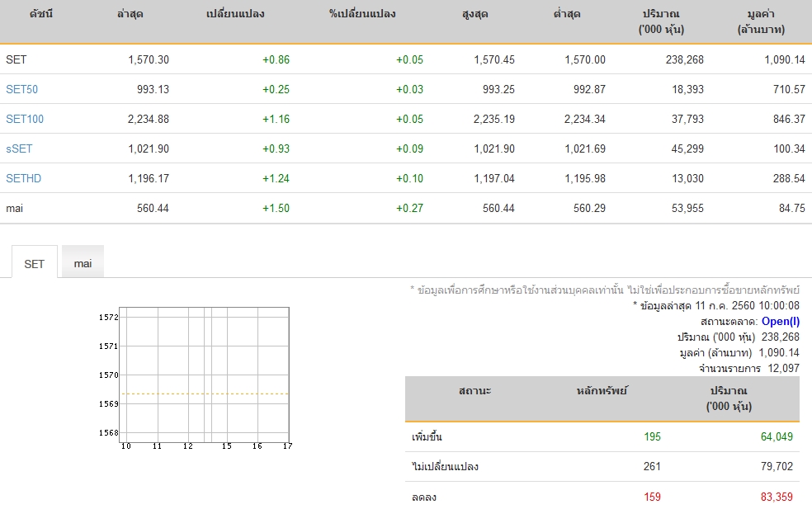812x509 pixels.
Task: Click mai change value +1.50
Action: tap(276, 208)
